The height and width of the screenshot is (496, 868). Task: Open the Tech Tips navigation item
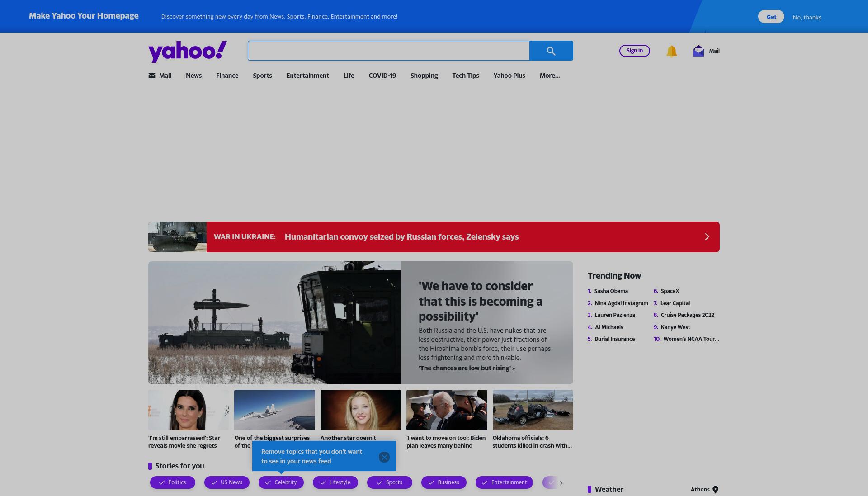[465, 76]
